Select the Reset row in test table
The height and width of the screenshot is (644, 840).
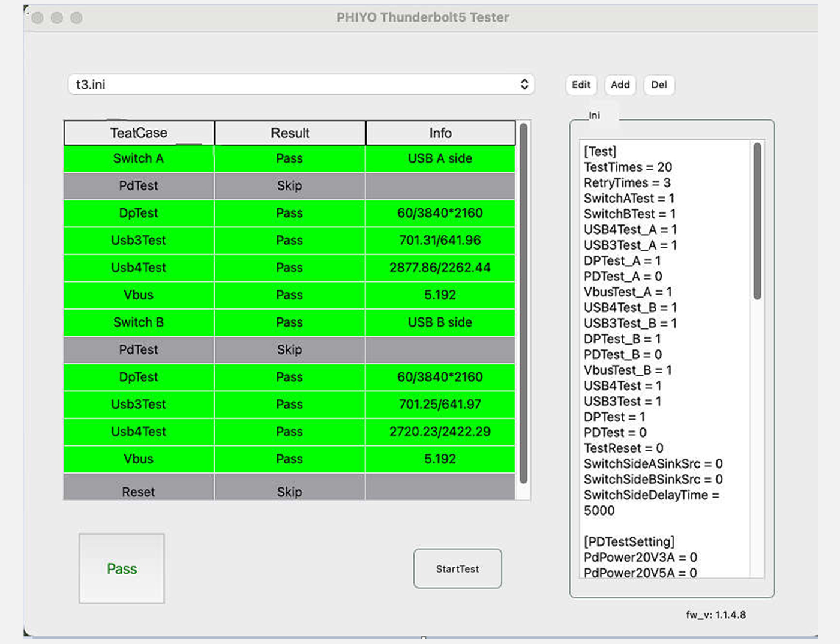click(x=139, y=492)
